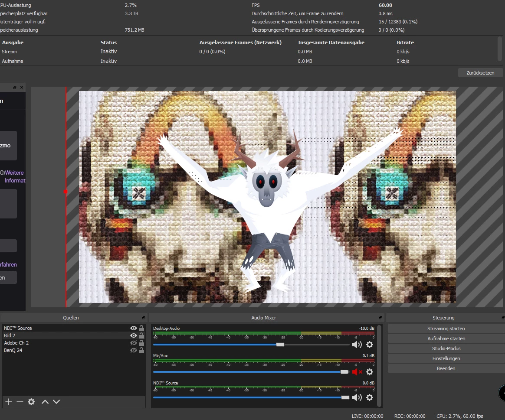Undock the Steuerung panel

(x=503, y=318)
